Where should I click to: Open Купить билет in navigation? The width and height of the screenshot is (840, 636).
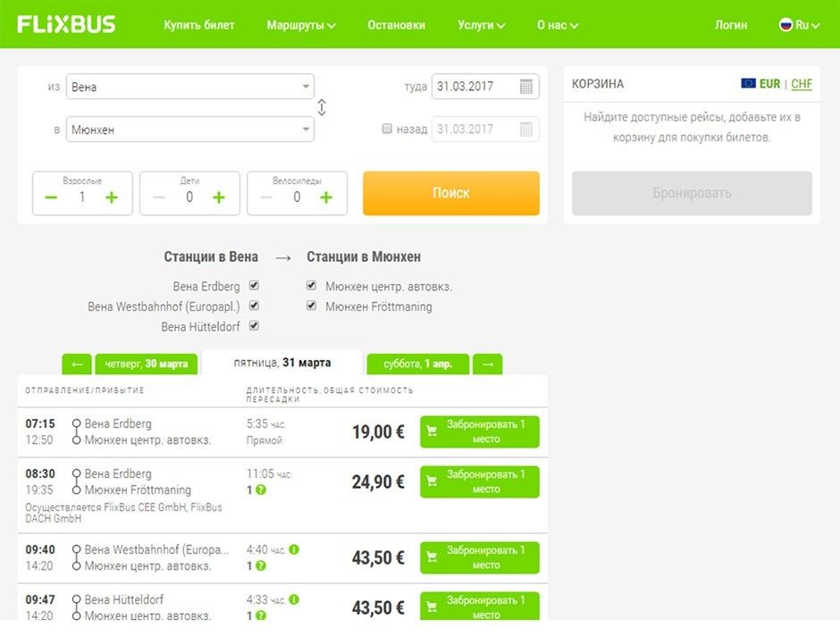(x=199, y=25)
